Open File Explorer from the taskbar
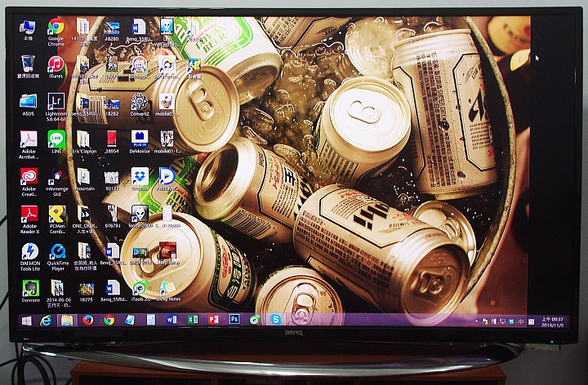Viewport: 588px width, 385px height. coord(67,321)
